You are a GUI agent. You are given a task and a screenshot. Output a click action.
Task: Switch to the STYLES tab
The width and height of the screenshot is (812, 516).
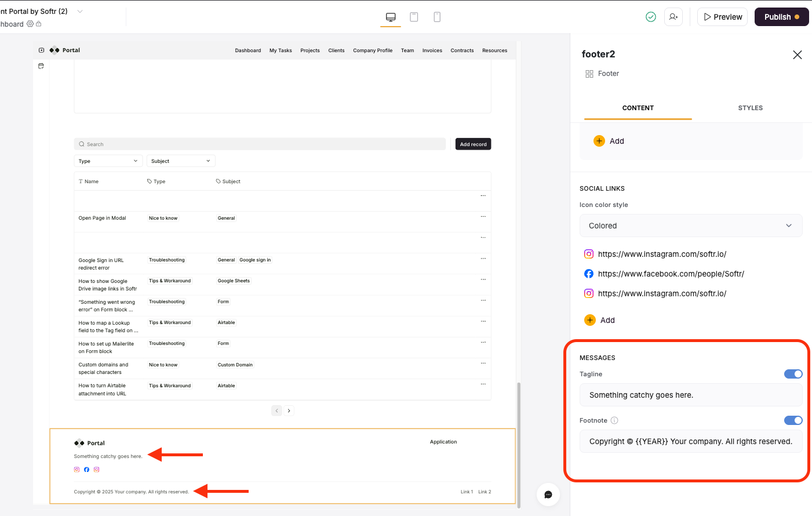coord(751,108)
